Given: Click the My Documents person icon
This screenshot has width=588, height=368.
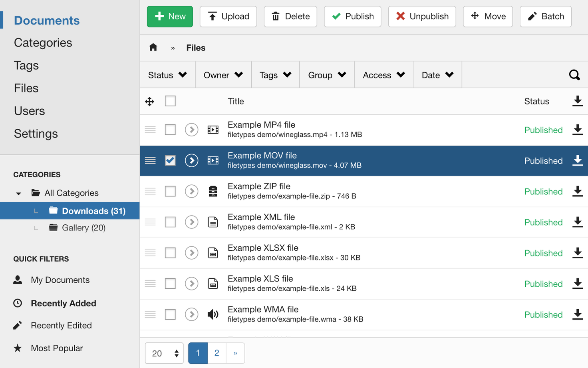Looking at the screenshot, I should (x=18, y=280).
